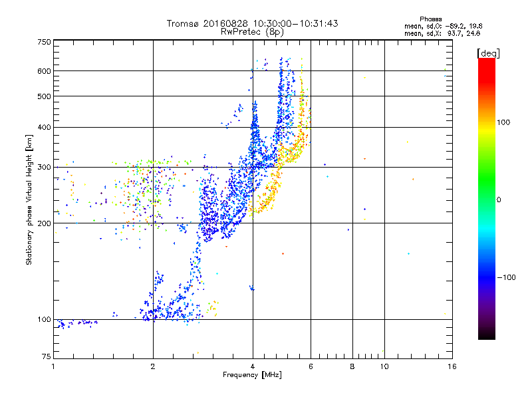Click the '[deg]' colorbar unit label
Screen dimensions: 532x399
[488, 53]
